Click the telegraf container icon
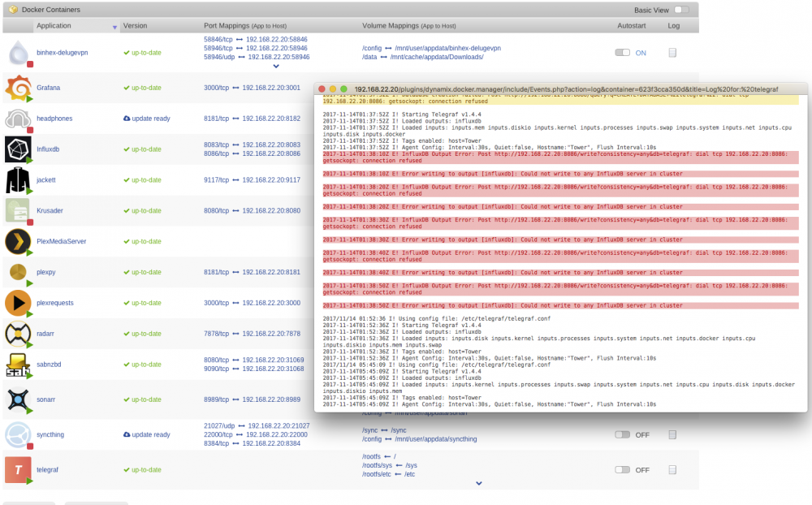812x505 pixels. click(18, 470)
